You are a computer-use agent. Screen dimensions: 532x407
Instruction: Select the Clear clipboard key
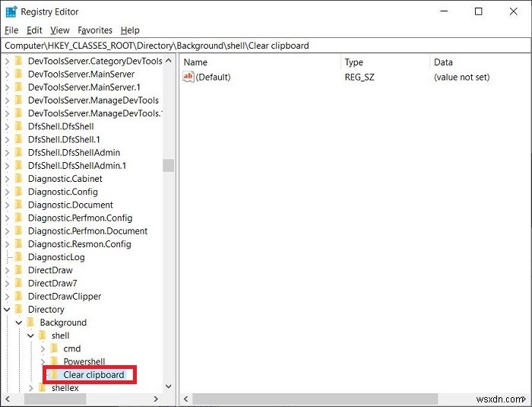click(93, 375)
